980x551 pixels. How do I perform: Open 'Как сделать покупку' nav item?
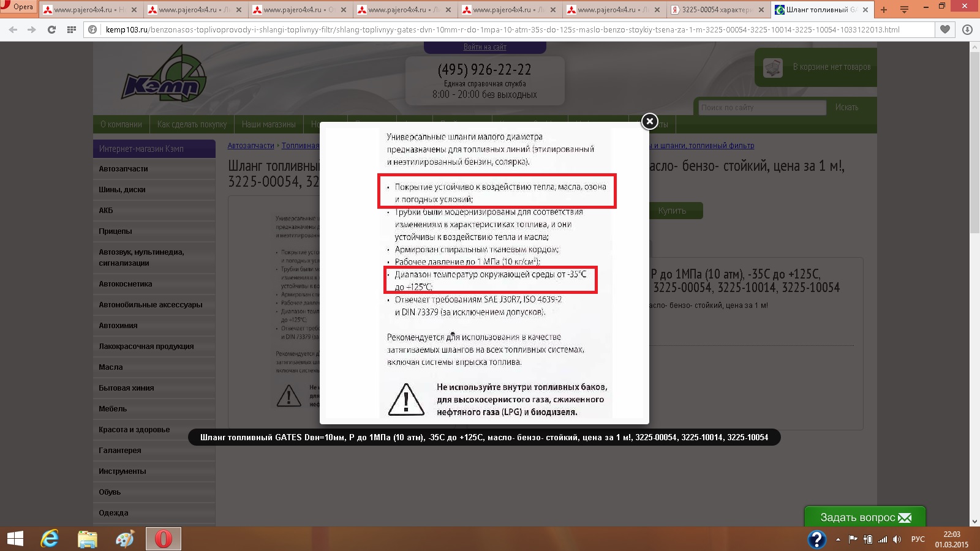(192, 124)
